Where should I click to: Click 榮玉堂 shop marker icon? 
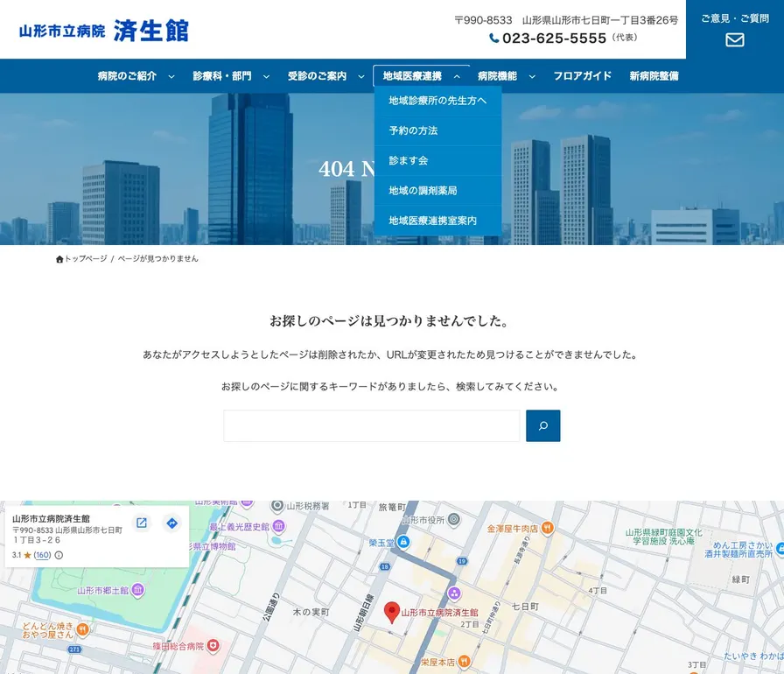[x=403, y=542]
